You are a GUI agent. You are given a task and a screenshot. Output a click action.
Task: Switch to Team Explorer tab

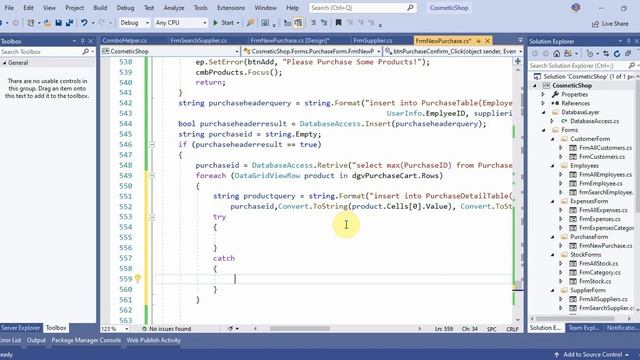coord(584,328)
